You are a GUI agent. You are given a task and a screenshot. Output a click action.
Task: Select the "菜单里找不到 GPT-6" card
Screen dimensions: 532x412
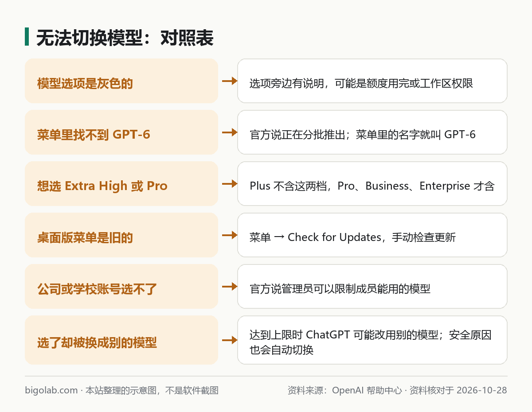(x=121, y=132)
